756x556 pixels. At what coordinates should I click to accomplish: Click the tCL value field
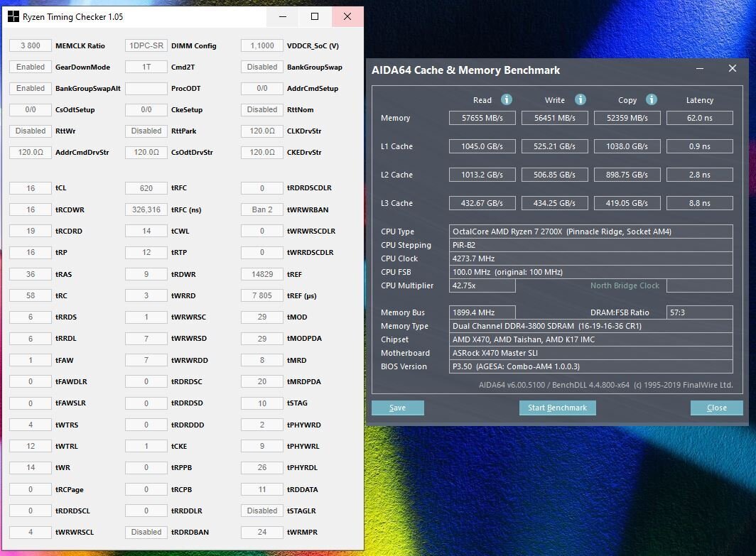(x=31, y=188)
